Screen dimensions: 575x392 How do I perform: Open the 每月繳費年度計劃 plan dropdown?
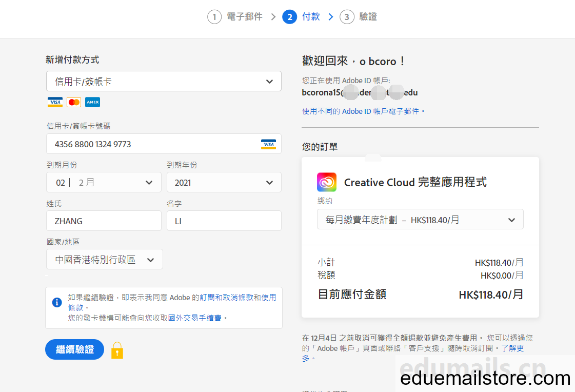tap(420, 219)
